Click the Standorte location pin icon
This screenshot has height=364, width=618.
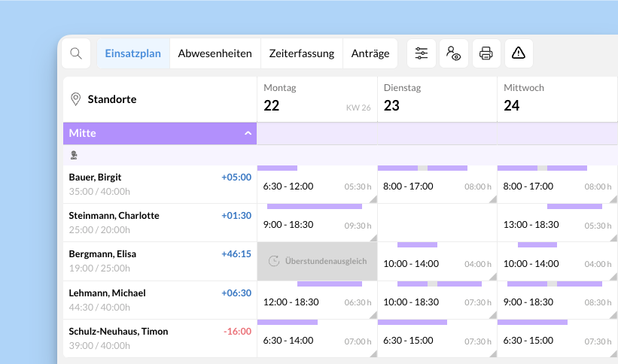click(x=75, y=99)
